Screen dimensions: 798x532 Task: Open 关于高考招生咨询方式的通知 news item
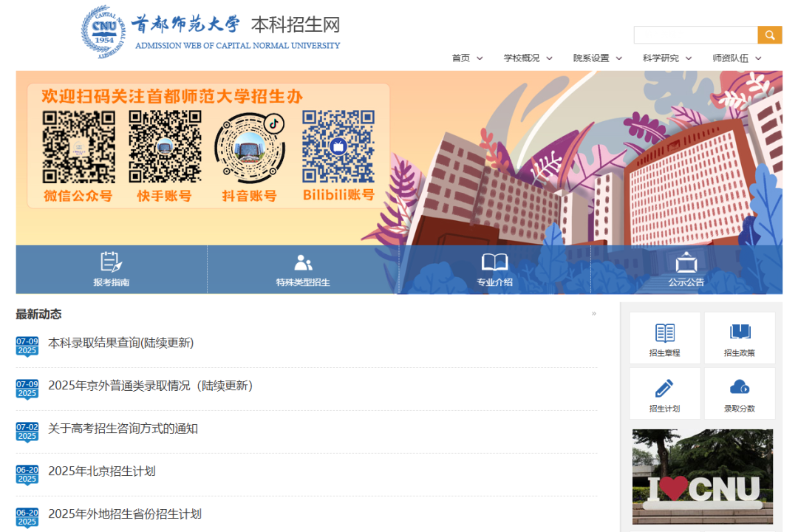tap(123, 428)
